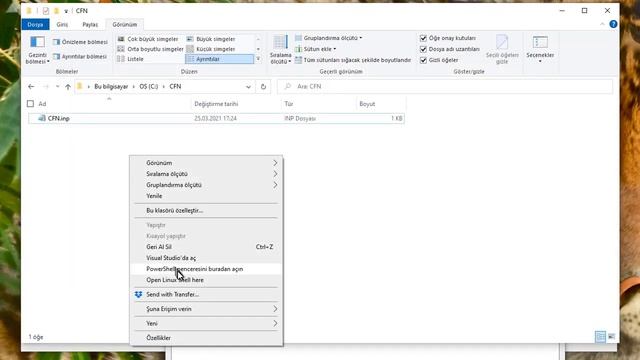Click the CFN.inp file icon
640x360 pixels.
click(x=42, y=118)
